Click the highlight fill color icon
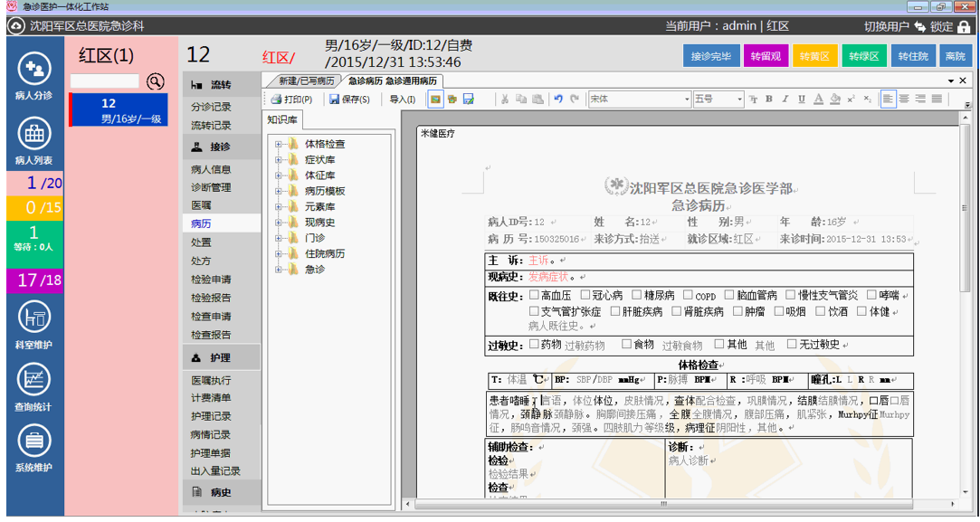Image resolution: width=980 pixels, height=522 pixels. click(x=835, y=99)
